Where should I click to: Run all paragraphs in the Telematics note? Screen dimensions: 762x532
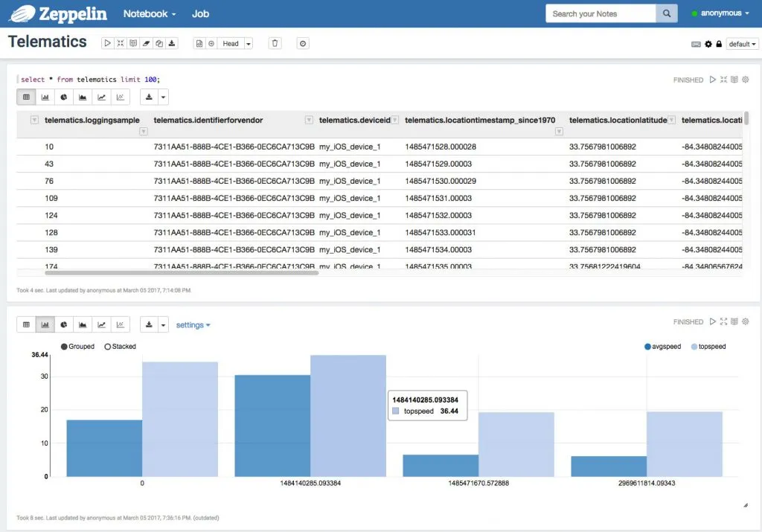tap(107, 44)
